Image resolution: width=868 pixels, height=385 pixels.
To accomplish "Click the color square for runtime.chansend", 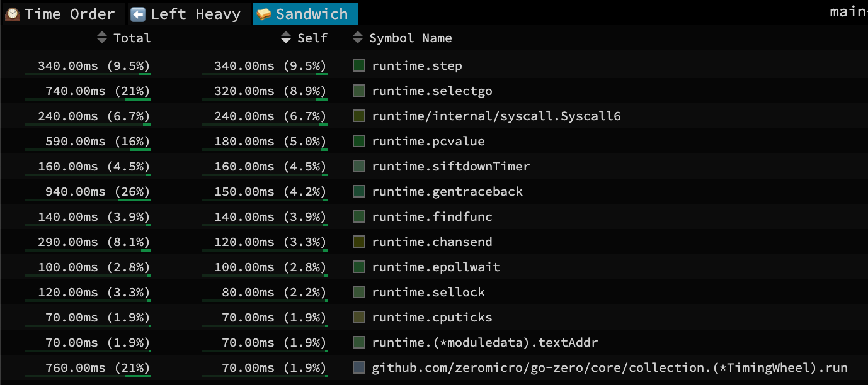I will [x=359, y=242].
